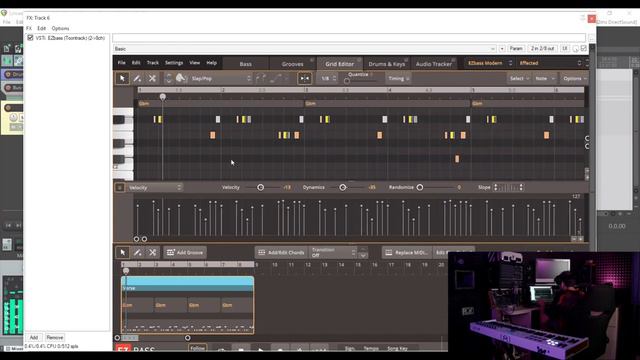The image size is (640, 360).
Task: Open the Timing dropdown
Action: (399, 78)
